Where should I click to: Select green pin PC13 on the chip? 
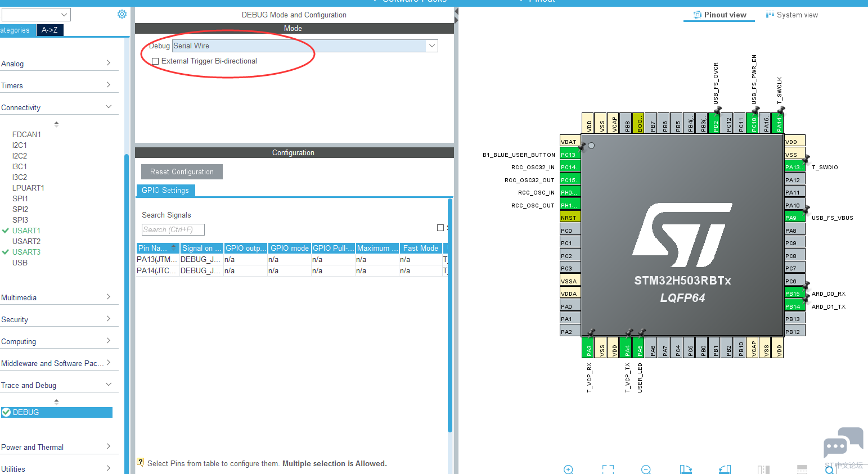pos(570,155)
